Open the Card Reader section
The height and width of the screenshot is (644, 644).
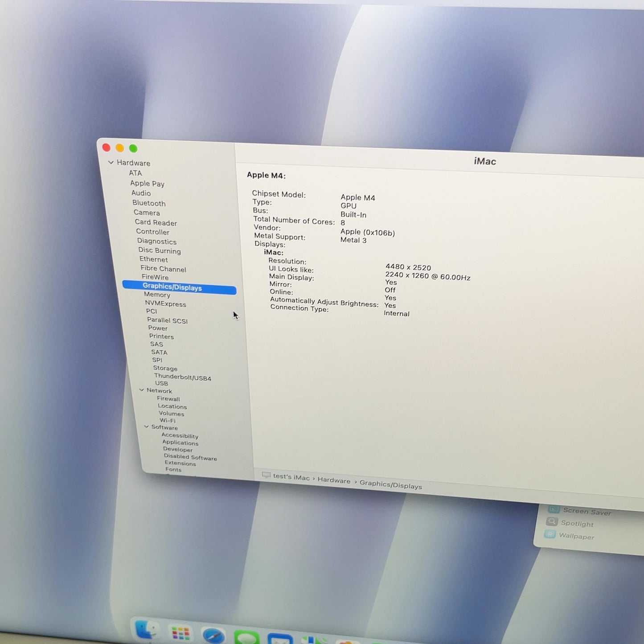point(156,222)
